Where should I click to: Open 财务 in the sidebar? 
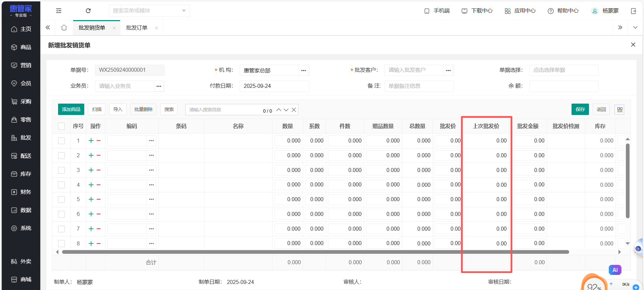[21, 192]
